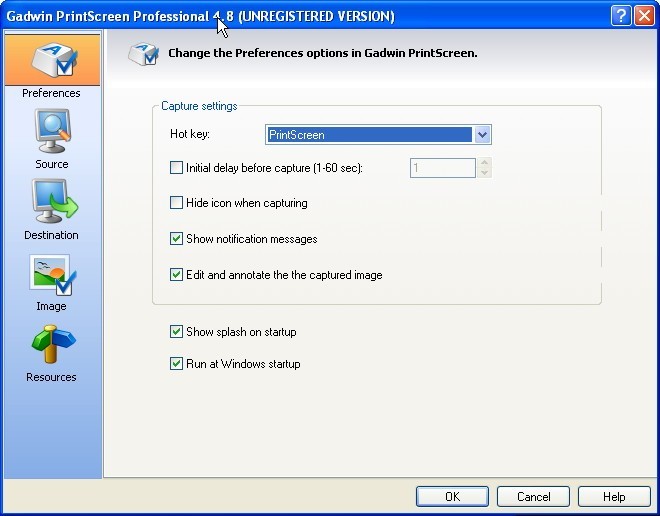
Task: Click the initial delay seconds field
Action: pos(442,168)
